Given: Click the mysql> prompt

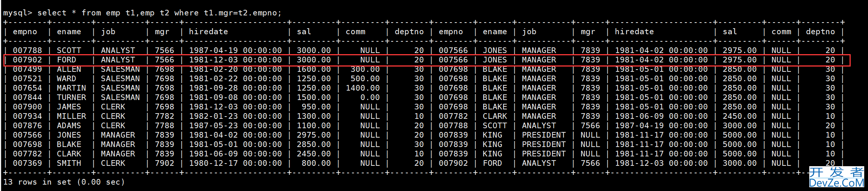Looking at the screenshot, I should click(x=18, y=13).
